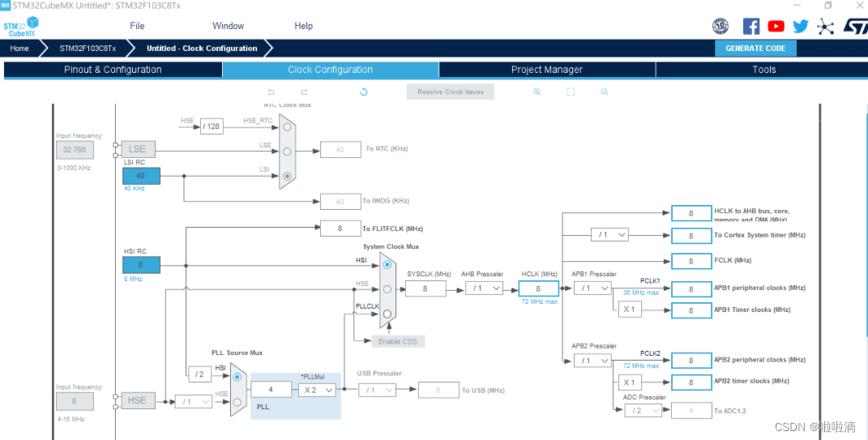The height and width of the screenshot is (440, 868).
Task: Open the Cortex System timer divider dropdown
Action: [609, 235]
